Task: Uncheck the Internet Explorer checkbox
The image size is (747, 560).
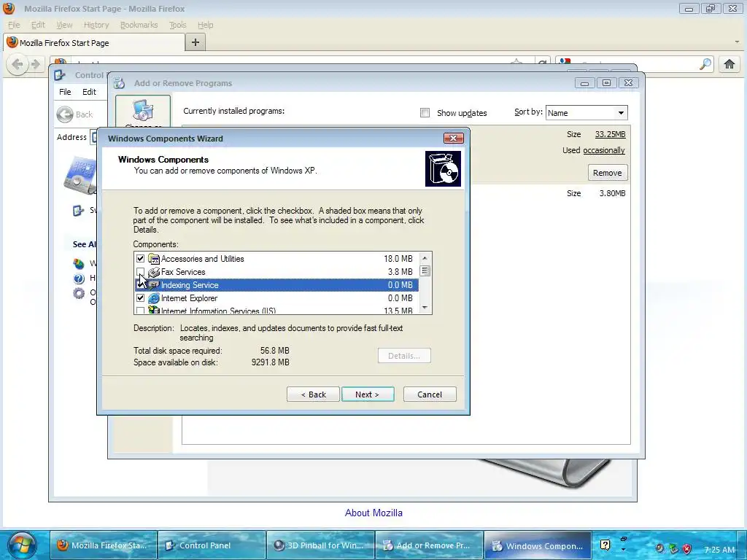Action: 140,298
